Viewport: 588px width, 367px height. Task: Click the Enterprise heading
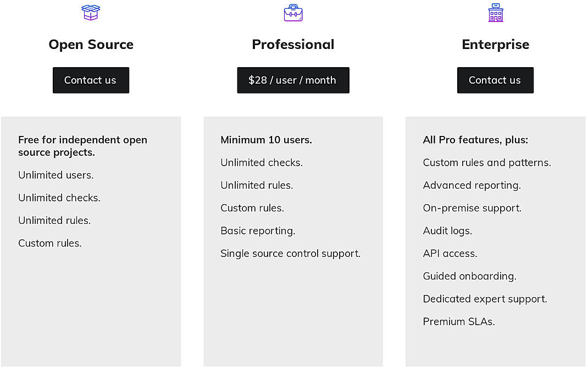[495, 44]
